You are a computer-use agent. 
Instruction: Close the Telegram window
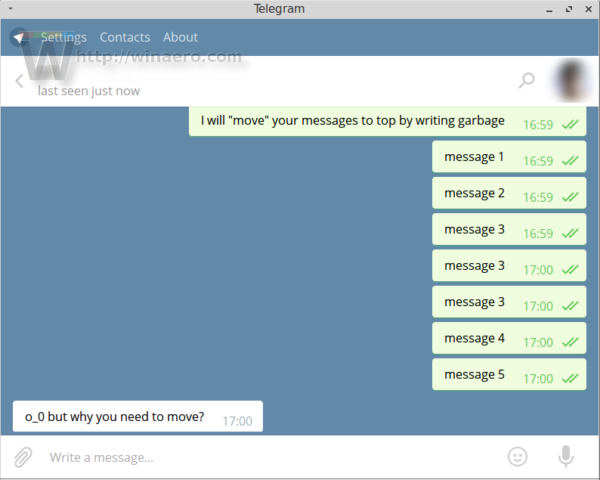click(x=589, y=9)
